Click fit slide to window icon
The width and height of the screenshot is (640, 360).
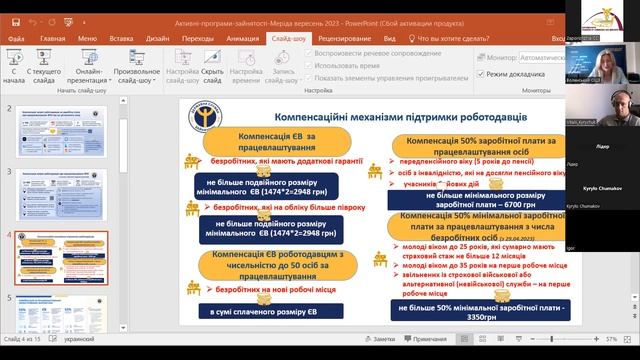tap(628, 339)
